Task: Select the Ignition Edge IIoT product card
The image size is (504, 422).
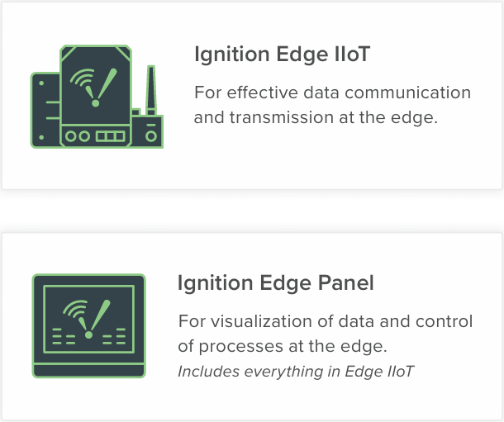Action: pos(252,96)
